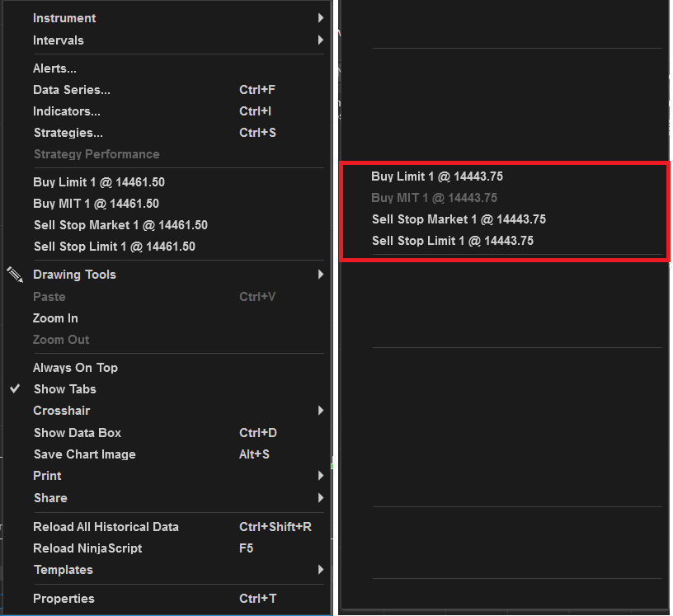The height and width of the screenshot is (616, 673).
Task: Enable Always On Top option
Action: pos(75,368)
